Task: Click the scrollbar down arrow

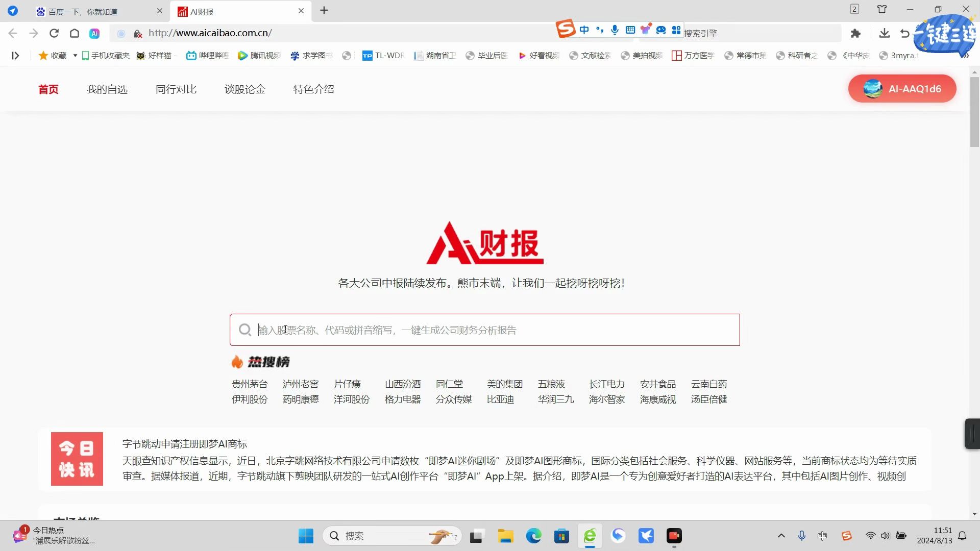Action: (974, 514)
